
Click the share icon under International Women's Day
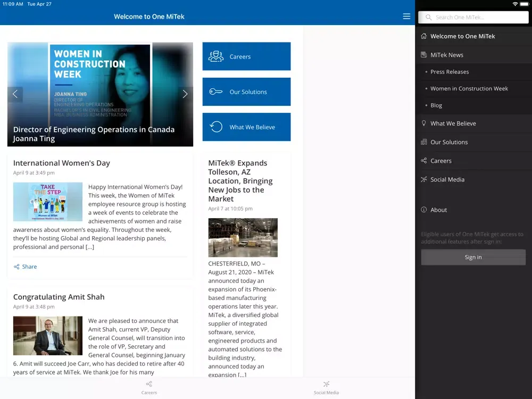pos(16,267)
